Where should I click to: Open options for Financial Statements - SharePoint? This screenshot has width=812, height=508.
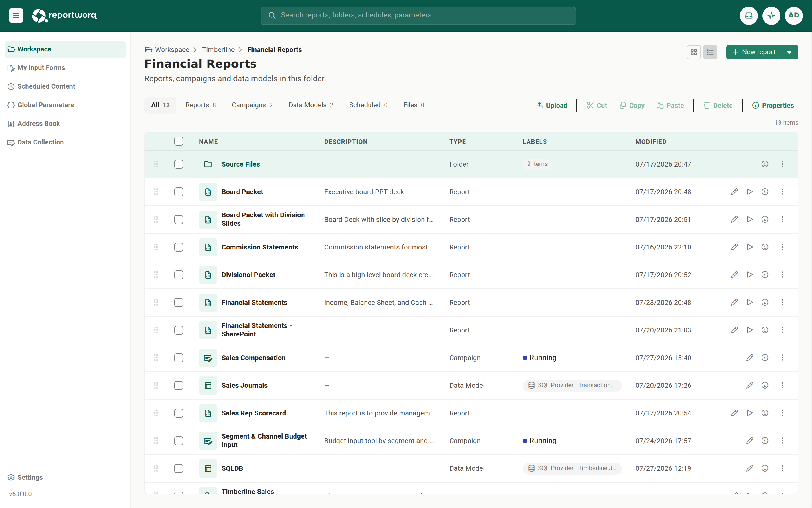coord(782,330)
